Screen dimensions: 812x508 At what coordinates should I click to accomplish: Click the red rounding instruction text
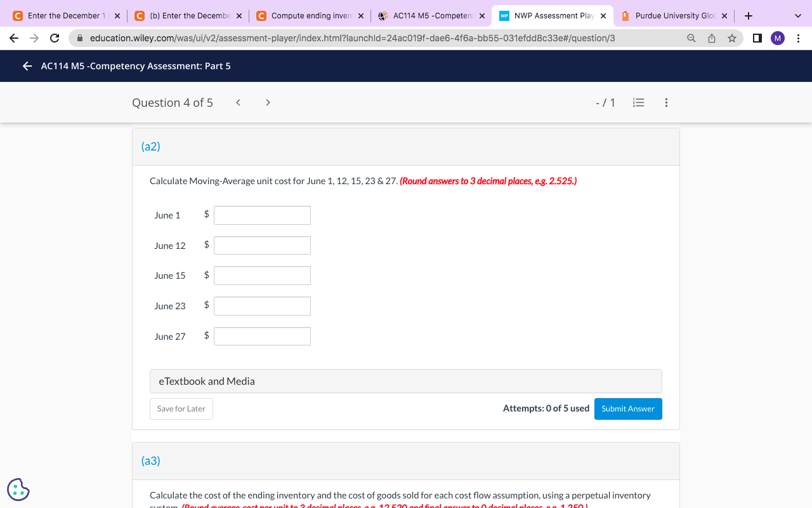[x=488, y=181]
